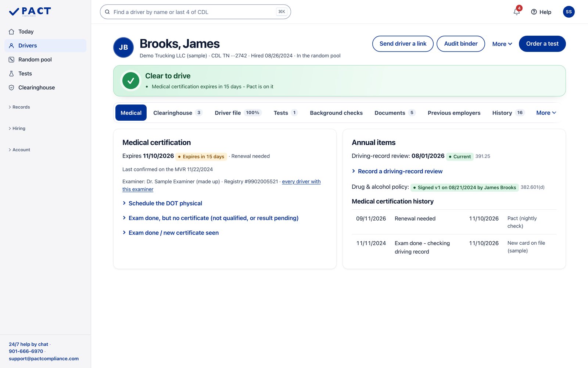588x368 pixels.
Task: Open the Documents tab
Action: (x=395, y=113)
